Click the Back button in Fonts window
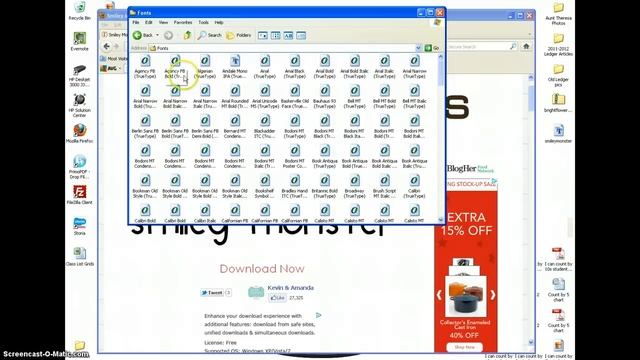 (143, 36)
